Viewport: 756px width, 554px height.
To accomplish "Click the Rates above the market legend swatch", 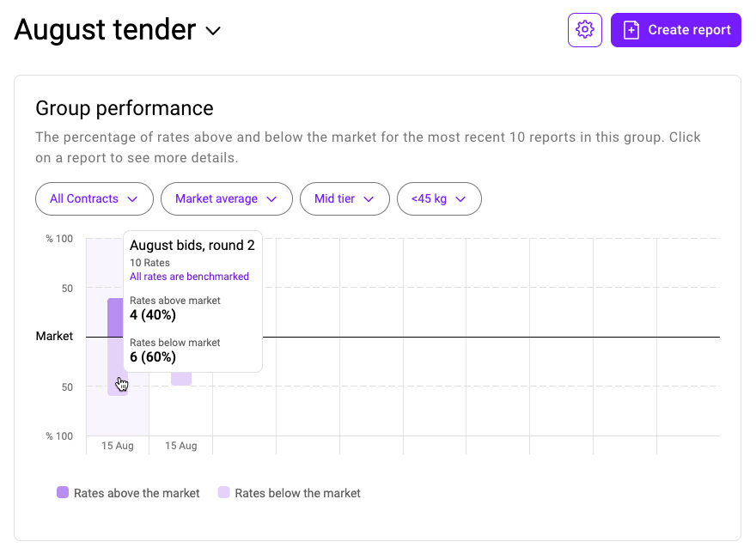I will 63,492.
